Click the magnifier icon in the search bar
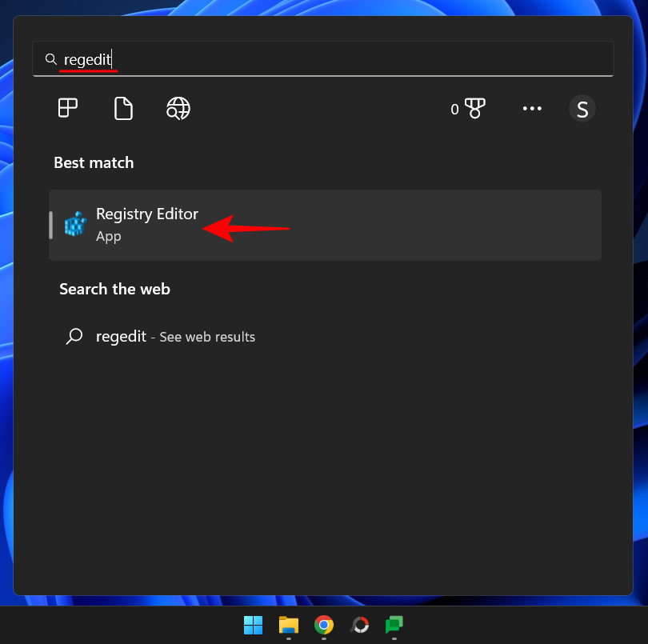This screenshot has height=644, width=648. click(x=50, y=58)
